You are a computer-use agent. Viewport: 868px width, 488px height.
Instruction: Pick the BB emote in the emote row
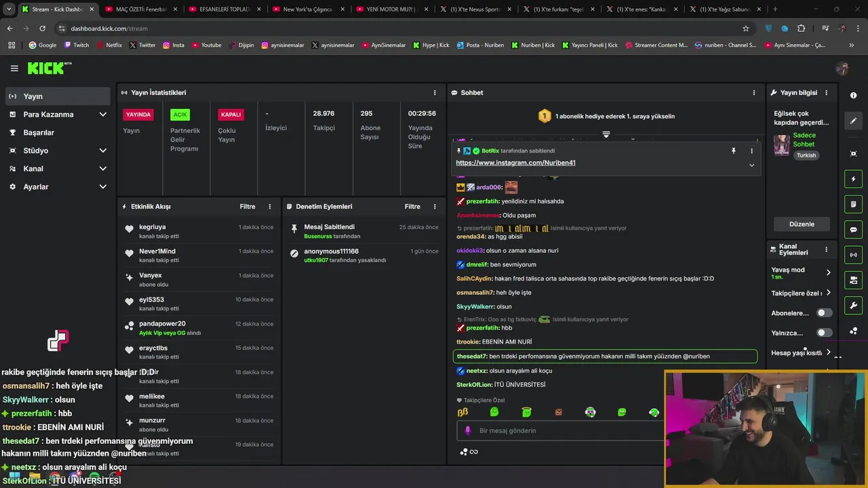click(x=463, y=412)
